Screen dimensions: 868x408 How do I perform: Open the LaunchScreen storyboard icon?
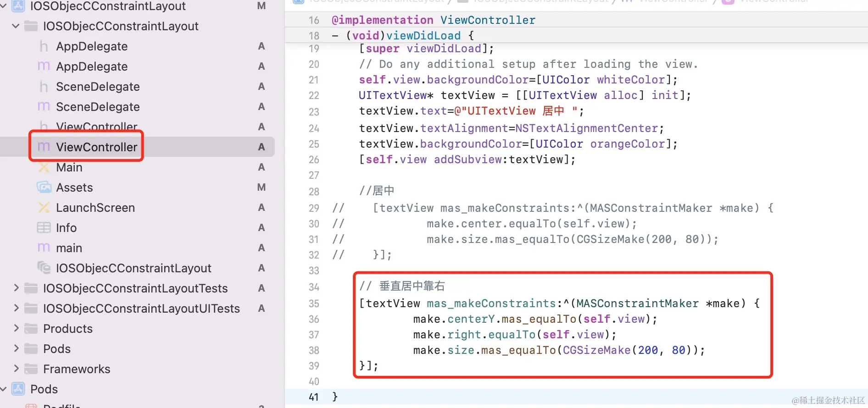(44, 208)
